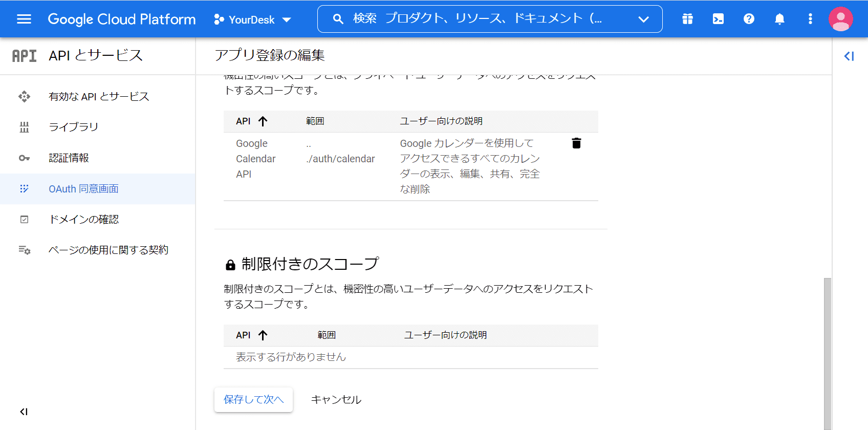Open the gift free trial icon
868x430 pixels.
click(687, 19)
